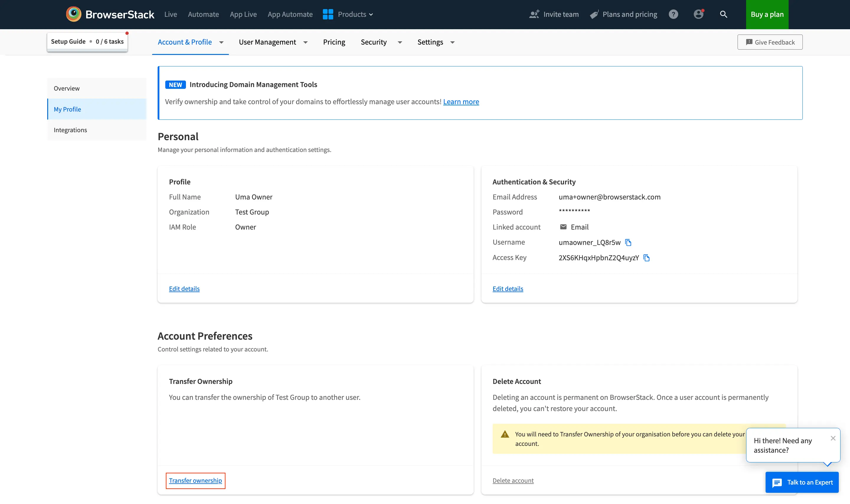The image size is (850, 504).
Task: Click the IAM Role value Owner
Action: (246, 227)
